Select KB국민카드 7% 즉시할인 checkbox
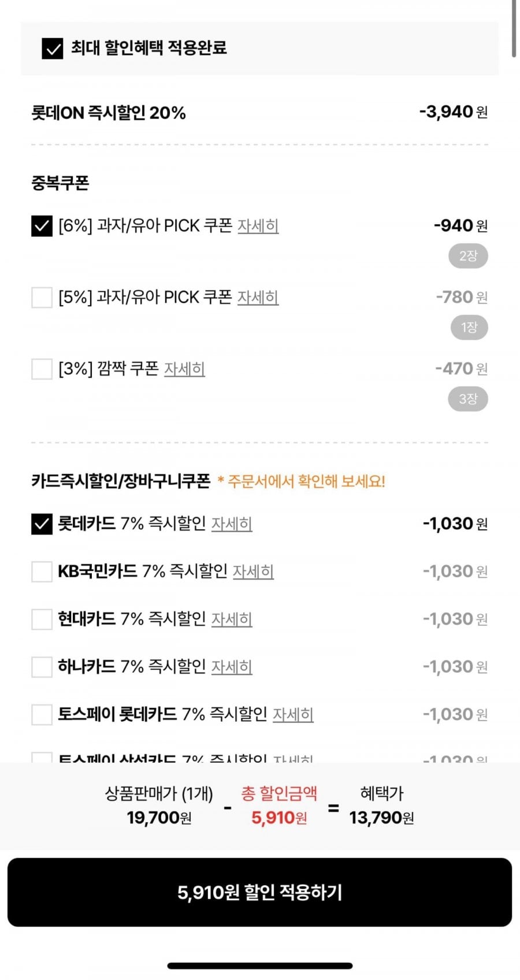Viewport: 520px width, 980px height. coord(42,572)
